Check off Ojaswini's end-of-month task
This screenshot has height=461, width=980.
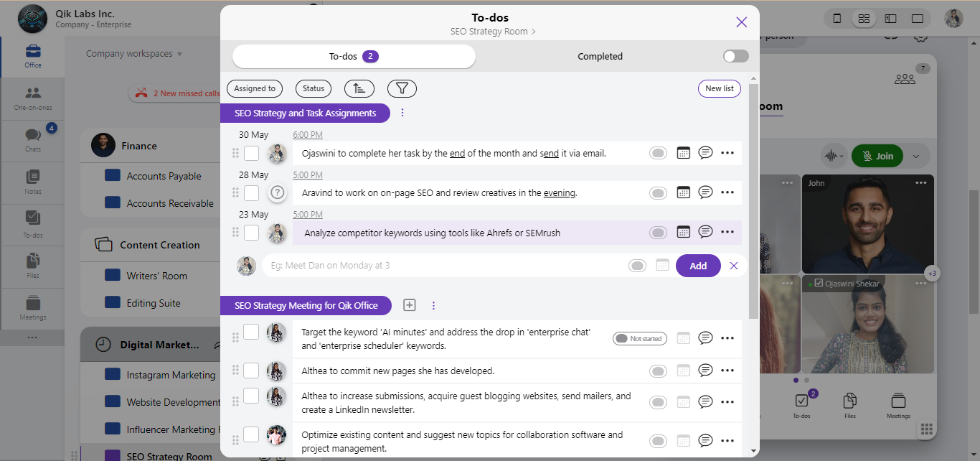tap(251, 154)
